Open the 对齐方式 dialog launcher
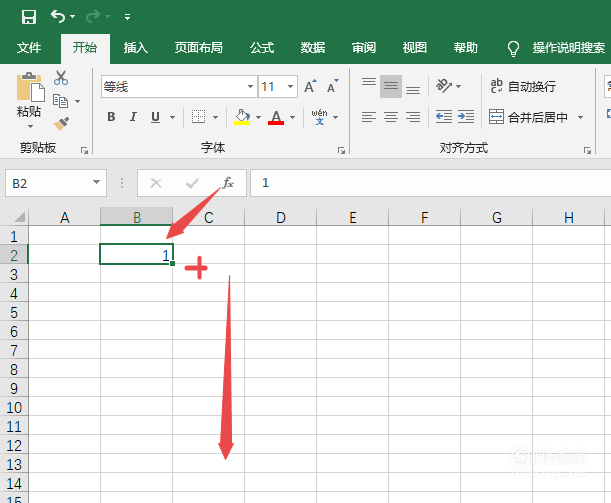 (x=587, y=150)
